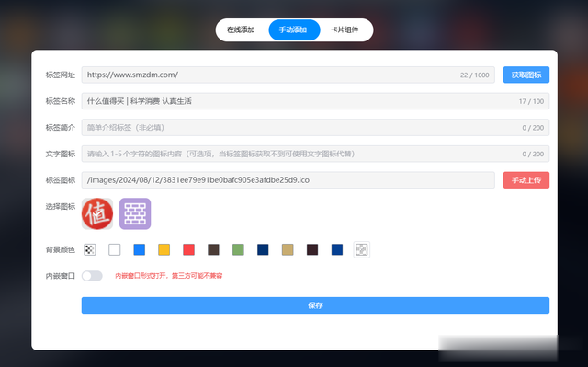Viewport: 588px width, 367px height.
Task: Select the yellow background swatch
Action: click(x=164, y=249)
